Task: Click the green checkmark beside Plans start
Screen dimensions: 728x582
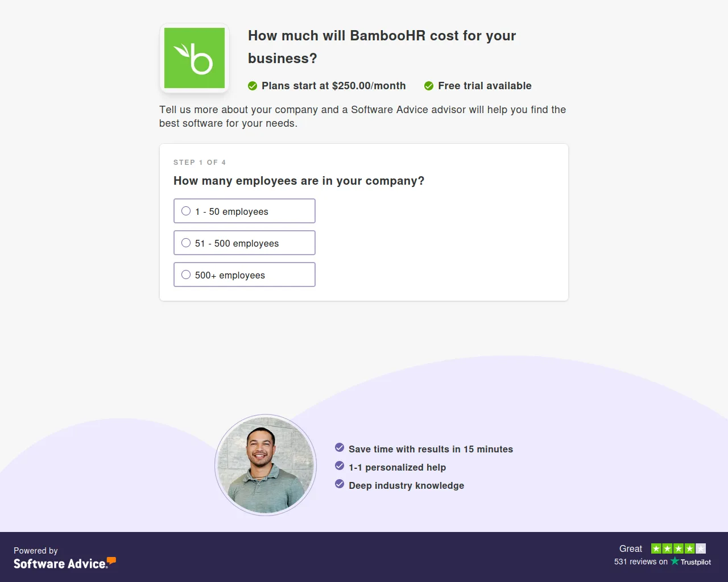Action: coord(253,86)
